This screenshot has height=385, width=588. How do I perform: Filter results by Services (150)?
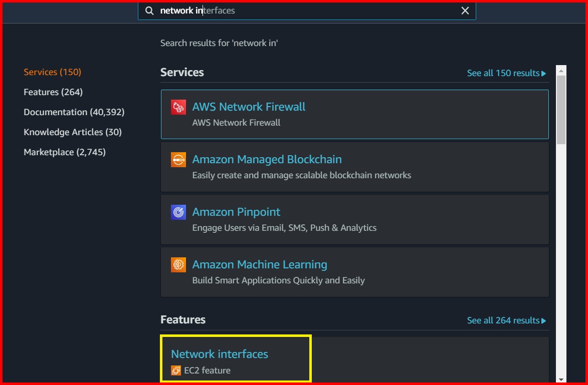(52, 72)
